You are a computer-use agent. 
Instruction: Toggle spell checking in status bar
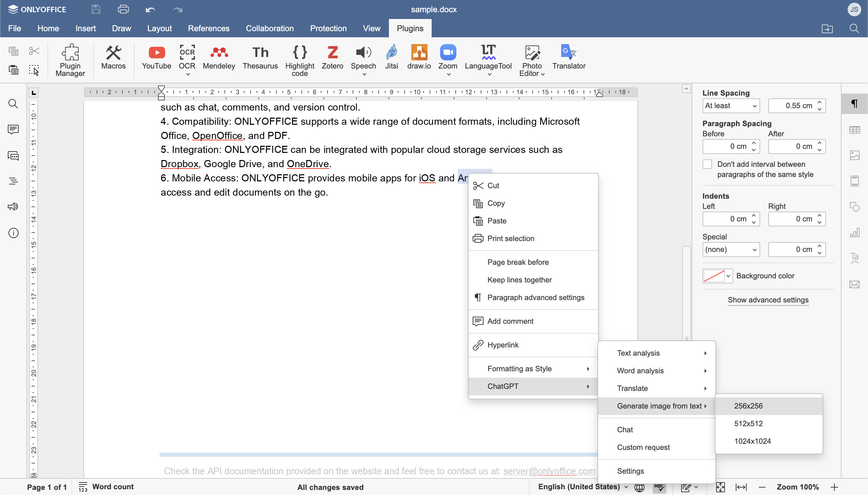pyautogui.click(x=659, y=487)
